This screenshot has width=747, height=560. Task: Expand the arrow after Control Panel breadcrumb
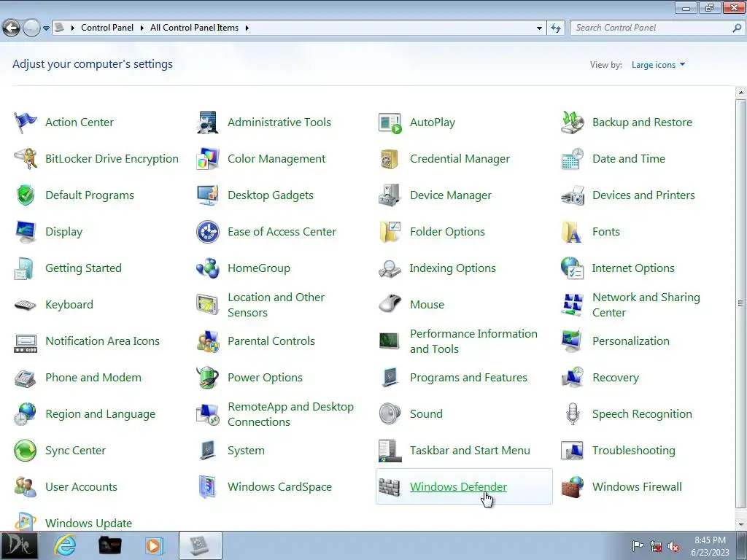[142, 28]
